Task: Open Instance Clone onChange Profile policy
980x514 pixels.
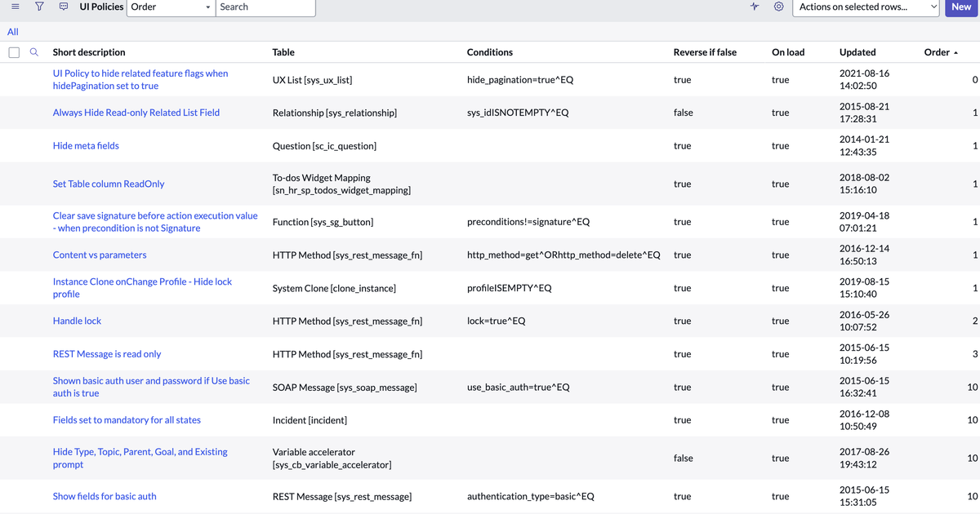Action: [x=142, y=288]
